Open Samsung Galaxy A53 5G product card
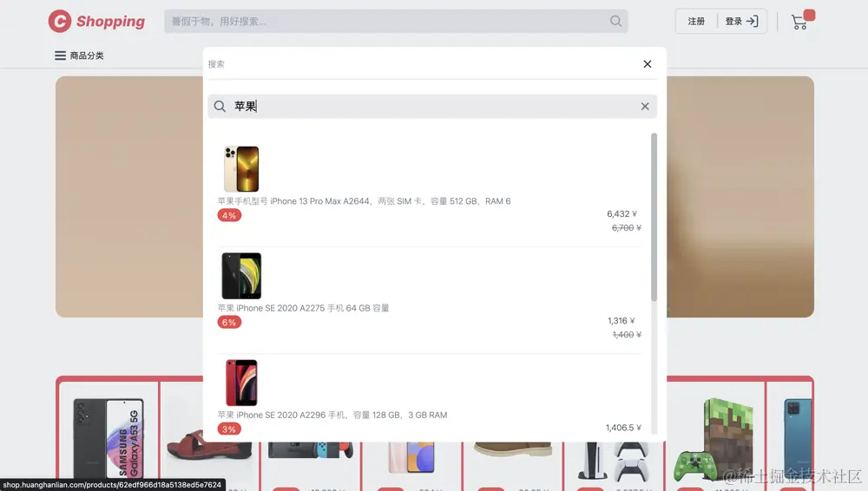Viewport: 868px width, 491px height. 108,435
